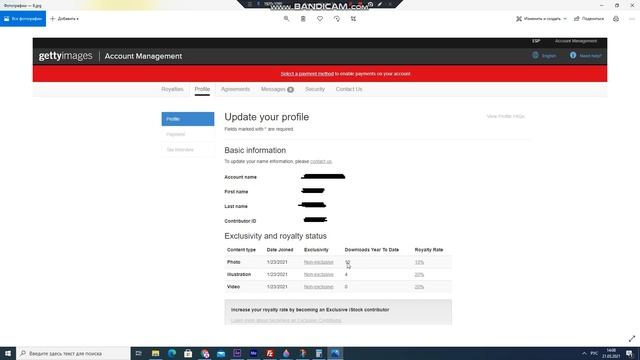Click Non-exclusive link in Video row
The image size is (640, 360).
[x=318, y=287]
